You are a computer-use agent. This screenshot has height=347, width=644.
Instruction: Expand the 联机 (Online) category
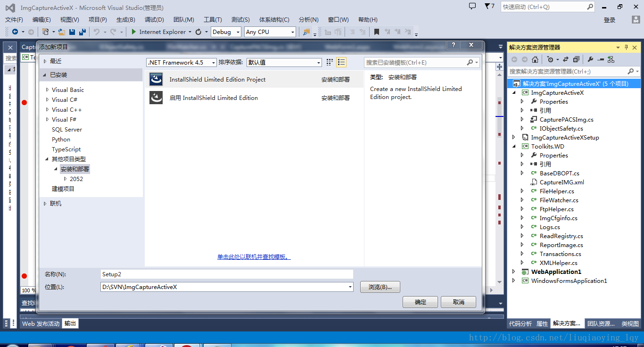tap(45, 204)
